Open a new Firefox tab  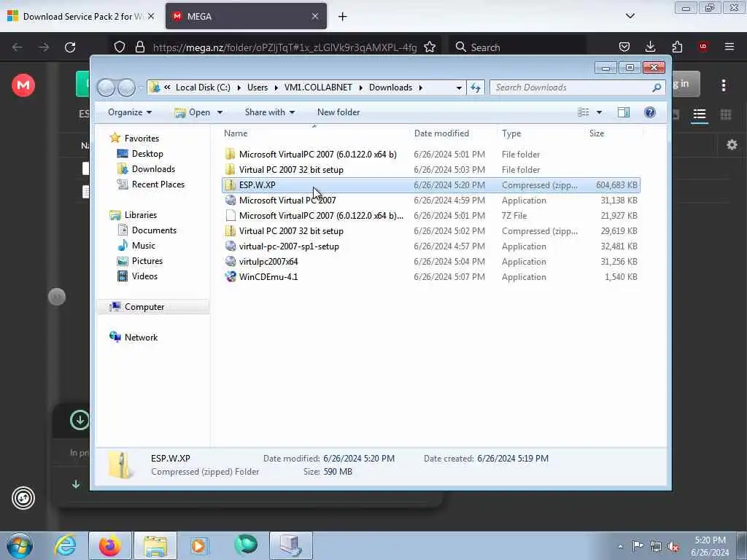point(343,17)
